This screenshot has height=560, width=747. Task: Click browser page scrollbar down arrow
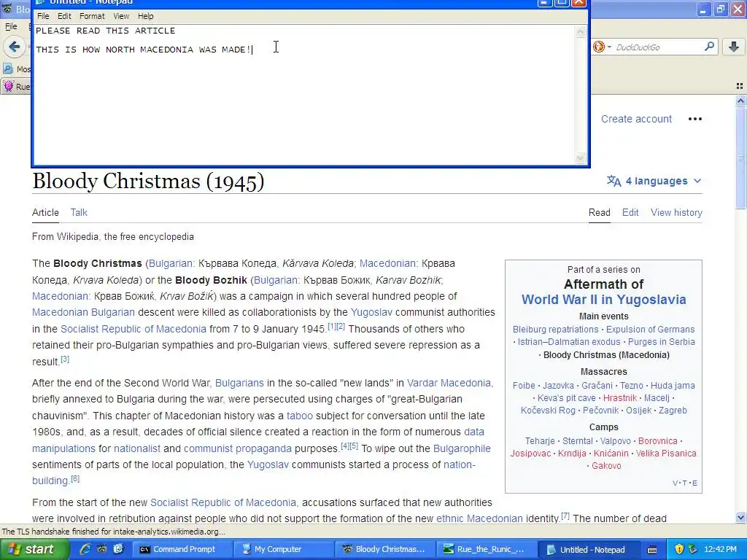click(x=740, y=518)
